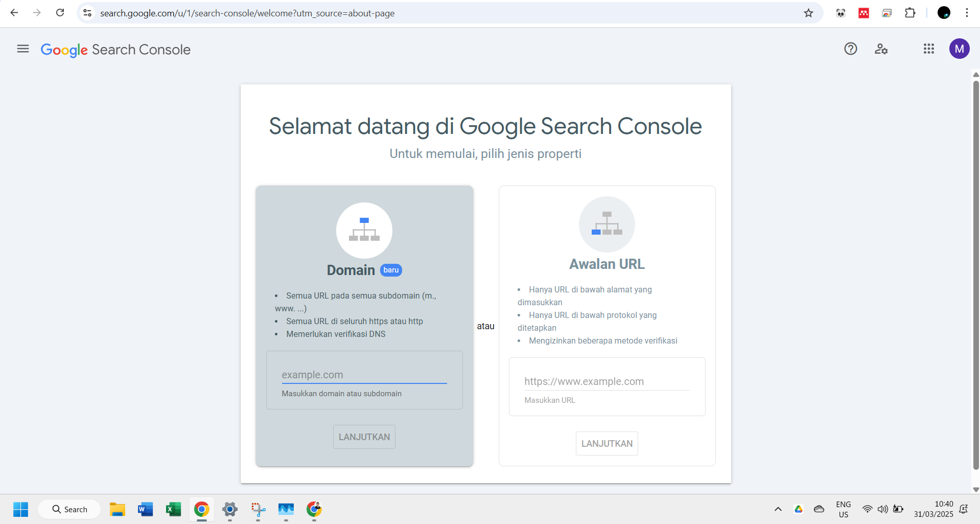Open the Google apps grid
The width and height of the screenshot is (980, 524).
pos(929,49)
